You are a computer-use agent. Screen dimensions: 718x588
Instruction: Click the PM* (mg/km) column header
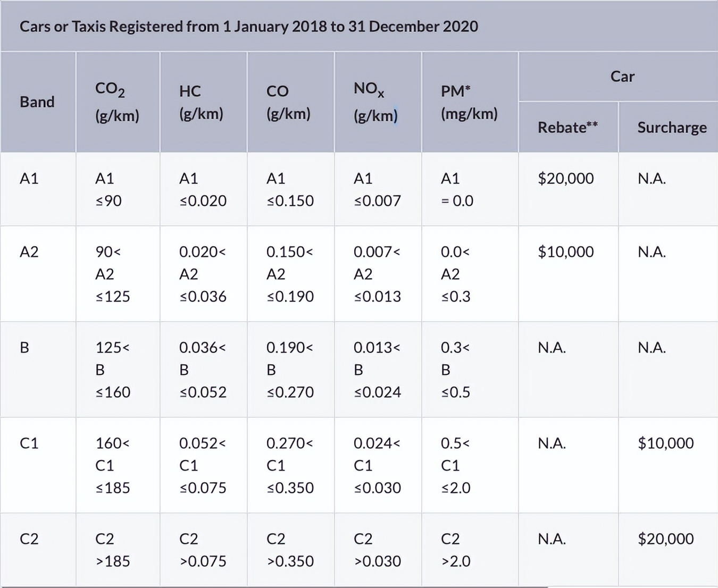[x=469, y=102]
